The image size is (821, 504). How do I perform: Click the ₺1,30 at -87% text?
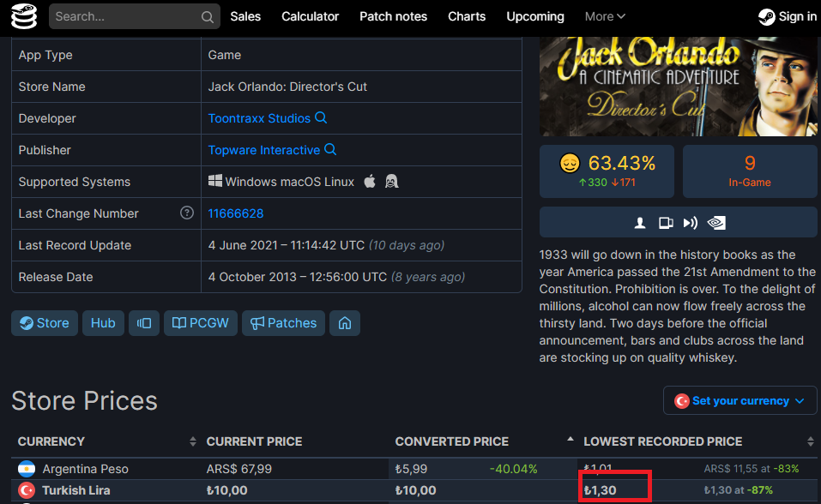[x=739, y=490]
